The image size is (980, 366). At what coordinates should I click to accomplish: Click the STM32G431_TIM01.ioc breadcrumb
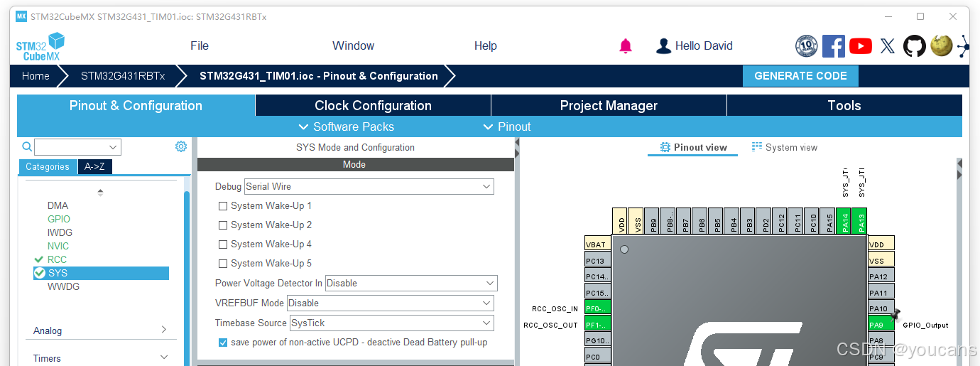coord(319,76)
